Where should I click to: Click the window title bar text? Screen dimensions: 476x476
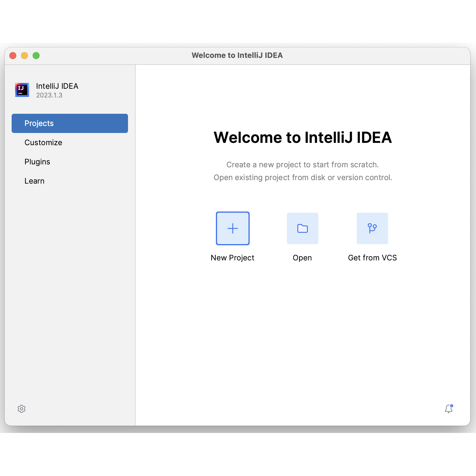coord(237,55)
